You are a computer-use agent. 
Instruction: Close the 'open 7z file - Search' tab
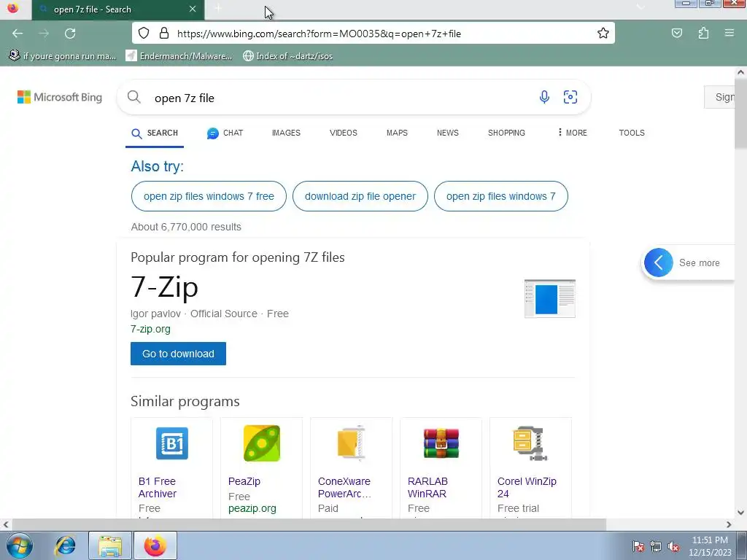coord(193,9)
